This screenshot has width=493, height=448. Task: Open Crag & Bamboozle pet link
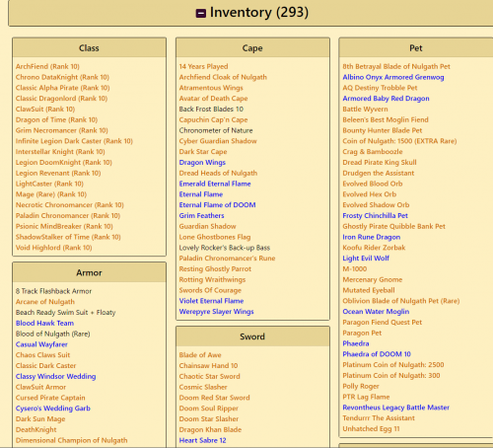click(373, 152)
